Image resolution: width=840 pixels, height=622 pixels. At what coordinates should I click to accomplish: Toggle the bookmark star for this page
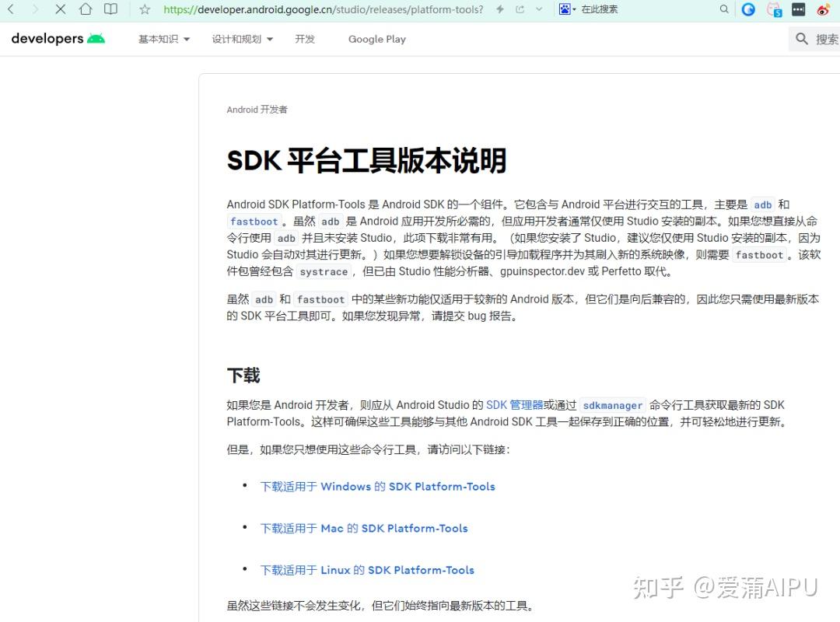[x=145, y=9]
